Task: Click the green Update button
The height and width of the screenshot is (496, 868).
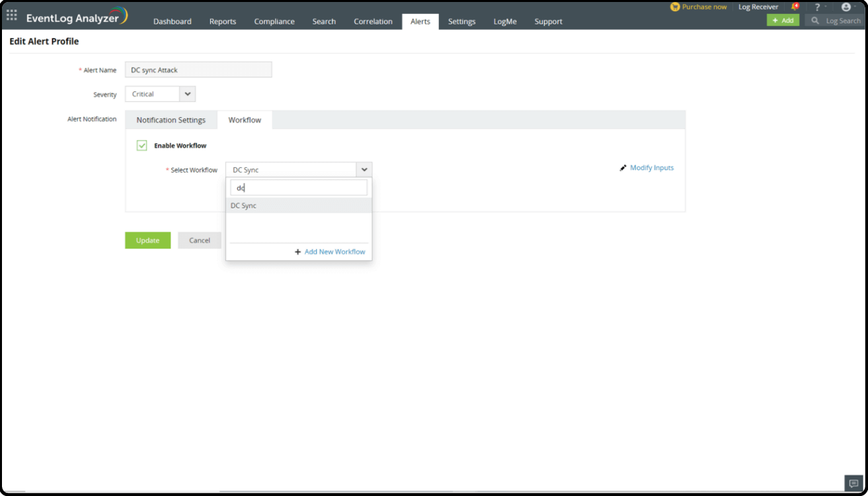Action: click(x=147, y=240)
